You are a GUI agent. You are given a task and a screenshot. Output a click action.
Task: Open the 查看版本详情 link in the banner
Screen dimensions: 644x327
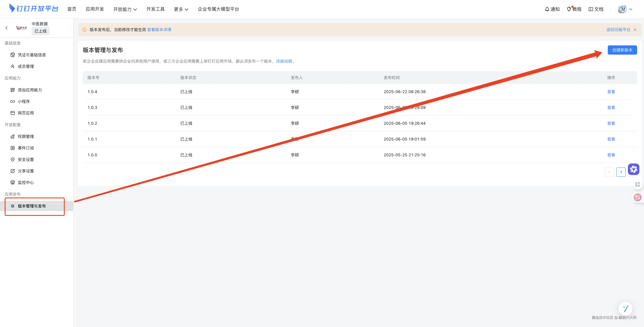[159, 29]
